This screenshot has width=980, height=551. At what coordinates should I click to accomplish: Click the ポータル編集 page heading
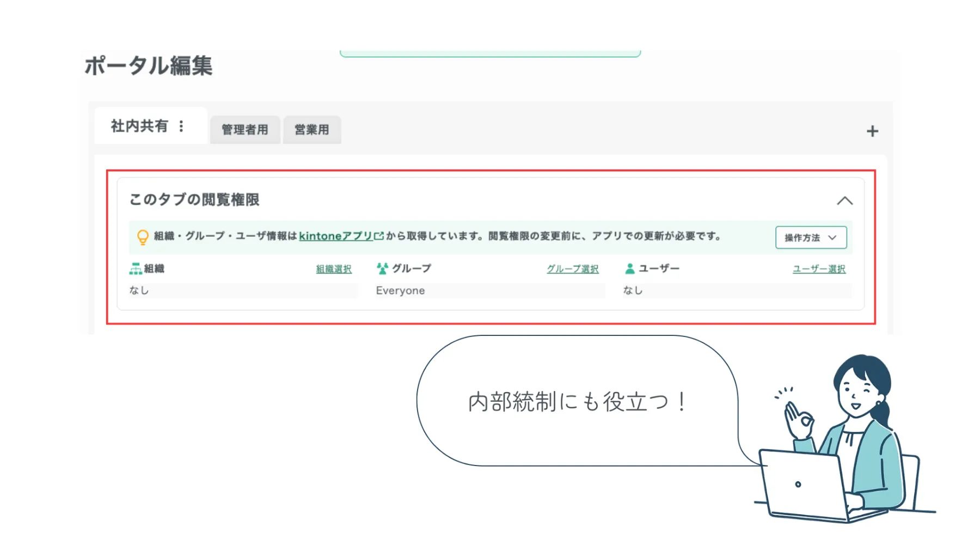148,66
